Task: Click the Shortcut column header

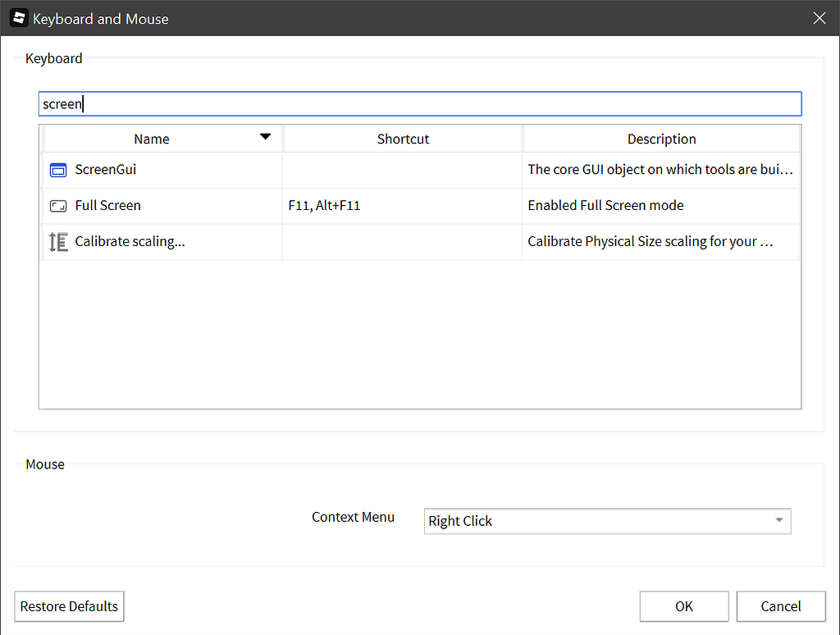Action: coord(402,138)
